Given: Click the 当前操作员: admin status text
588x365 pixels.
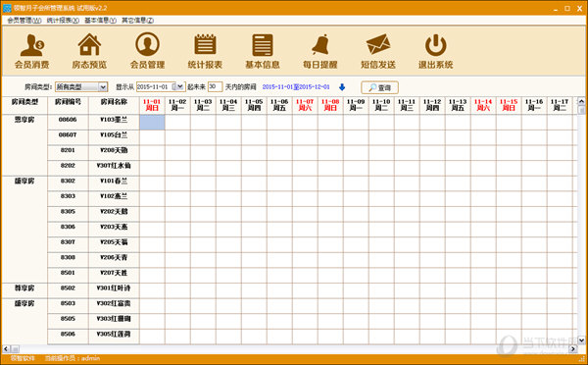Looking at the screenshot, I should (x=73, y=358).
